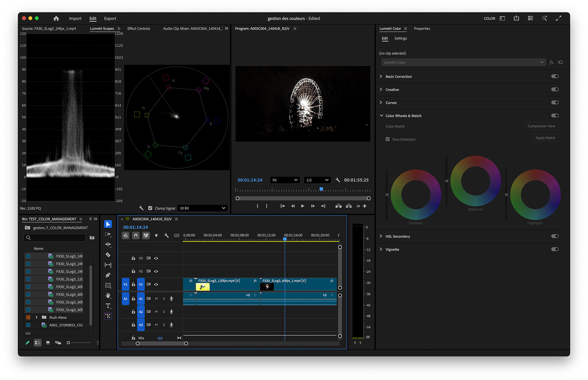The width and height of the screenshot is (588, 380).
Task: Expand the Curves section
Action: click(x=381, y=103)
